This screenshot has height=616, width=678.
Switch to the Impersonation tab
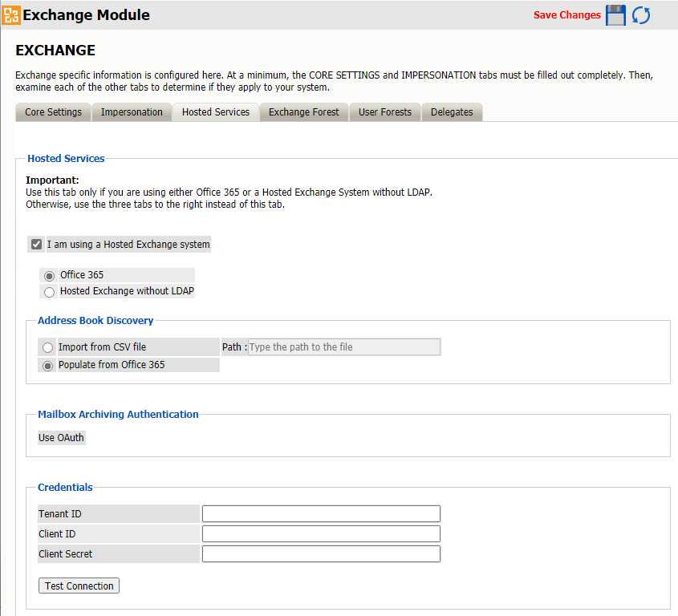[132, 112]
